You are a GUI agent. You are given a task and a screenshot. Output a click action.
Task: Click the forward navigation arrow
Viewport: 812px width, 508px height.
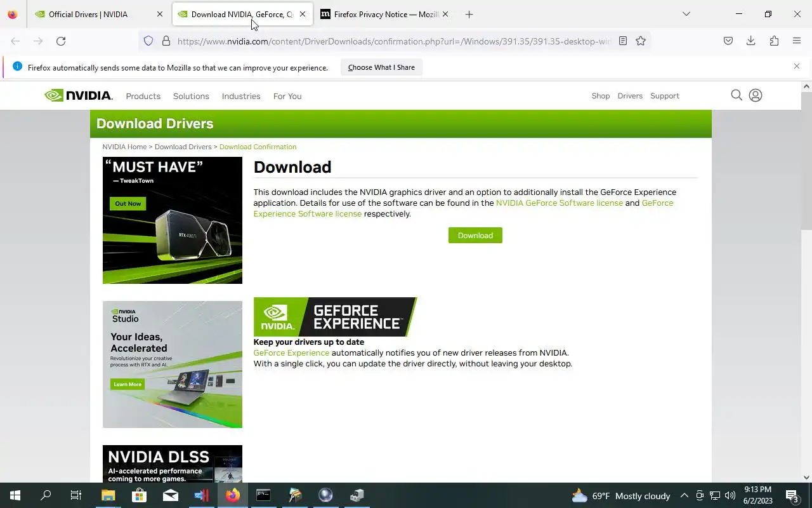38,41
